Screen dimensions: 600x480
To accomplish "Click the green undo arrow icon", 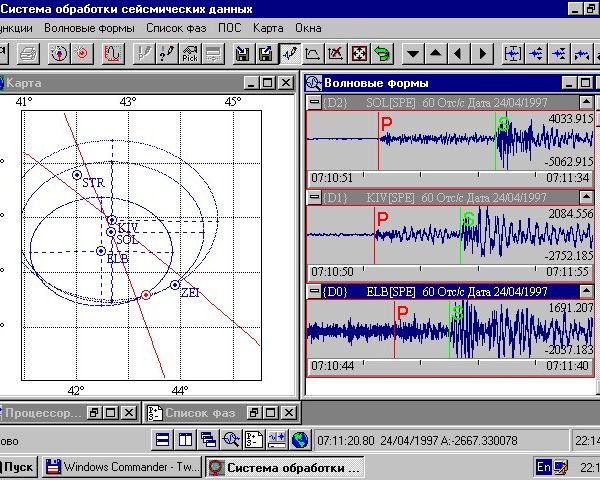I will (x=382, y=53).
